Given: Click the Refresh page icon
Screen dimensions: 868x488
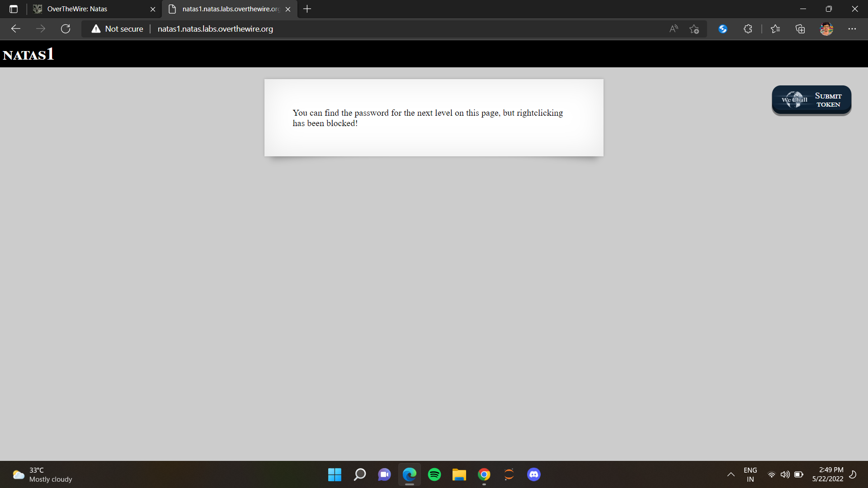Looking at the screenshot, I should click(x=66, y=29).
